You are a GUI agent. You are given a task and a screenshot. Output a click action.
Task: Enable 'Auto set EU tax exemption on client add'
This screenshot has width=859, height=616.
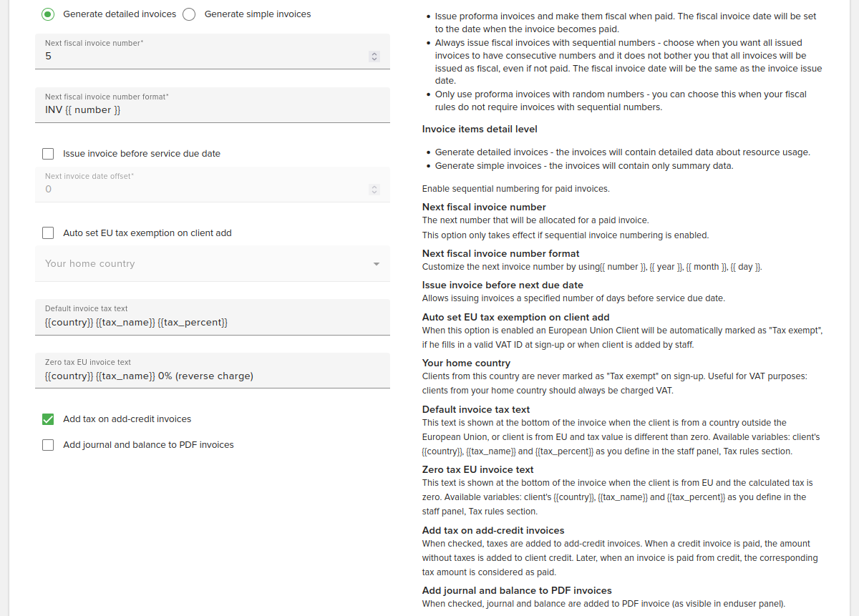(x=48, y=233)
